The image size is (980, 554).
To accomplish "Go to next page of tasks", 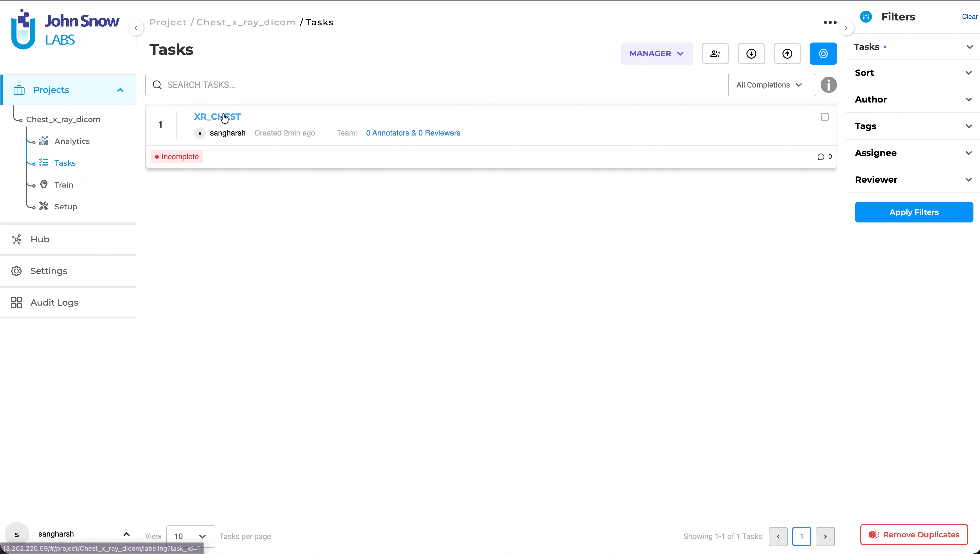I will 825,537.
